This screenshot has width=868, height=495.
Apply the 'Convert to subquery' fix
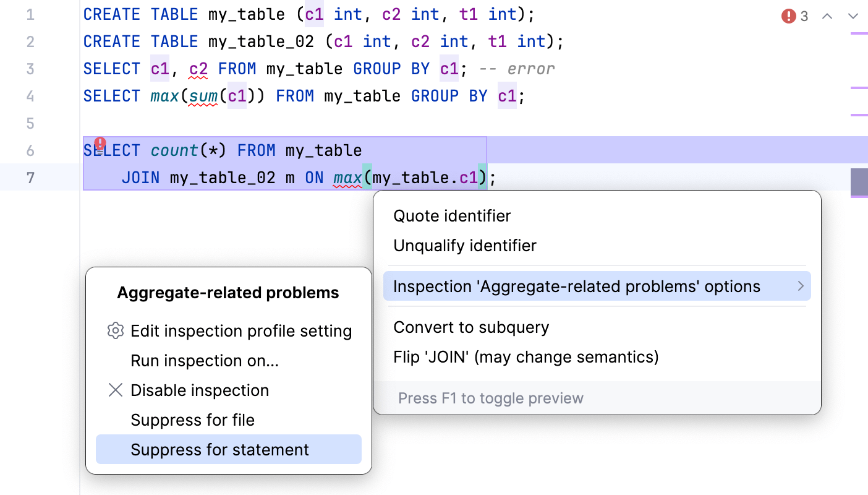tap(470, 327)
